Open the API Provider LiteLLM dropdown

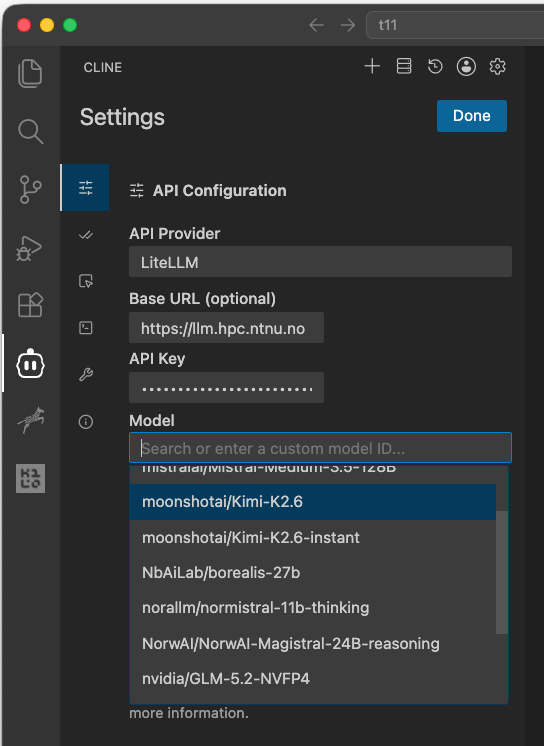pyautogui.click(x=320, y=262)
